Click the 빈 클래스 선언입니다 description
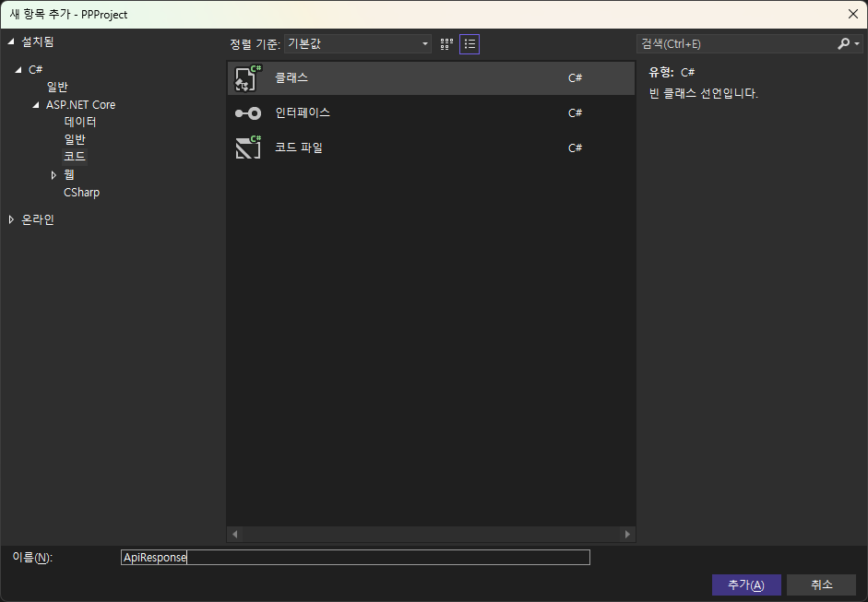The image size is (868, 602). point(704,93)
